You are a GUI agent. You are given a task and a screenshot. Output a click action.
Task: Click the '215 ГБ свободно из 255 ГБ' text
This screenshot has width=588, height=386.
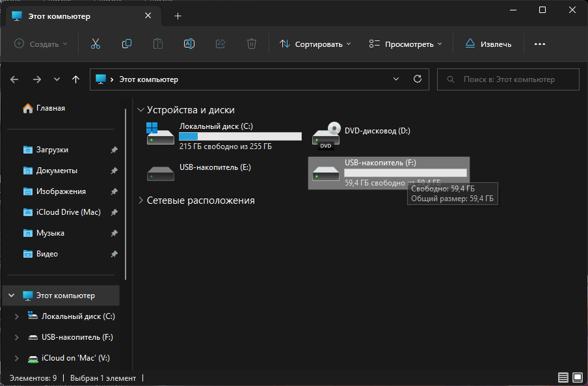(225, 146)
